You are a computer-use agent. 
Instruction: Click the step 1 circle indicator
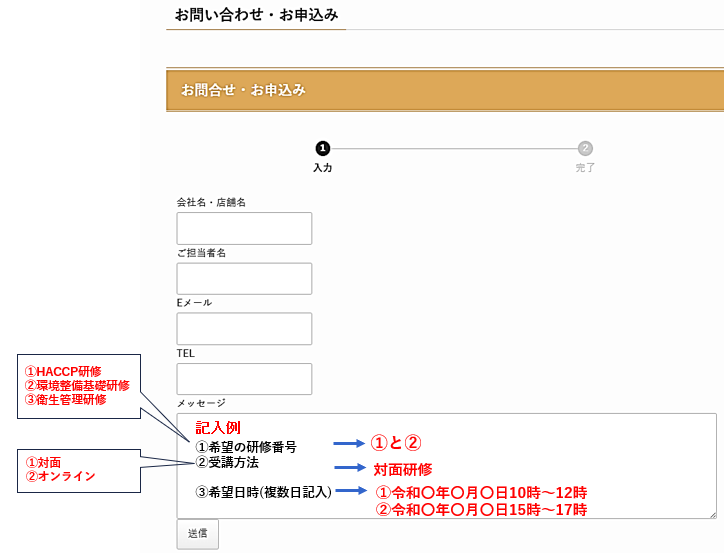[322, 148]
